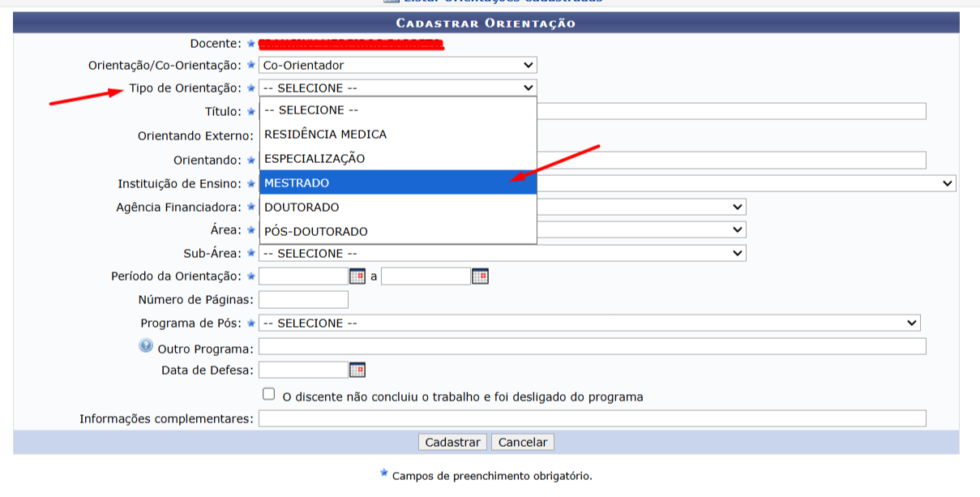Check the discente não concluiu o trabalho box
This screenshot has height=497, width=980.
(x=269, y=394)
